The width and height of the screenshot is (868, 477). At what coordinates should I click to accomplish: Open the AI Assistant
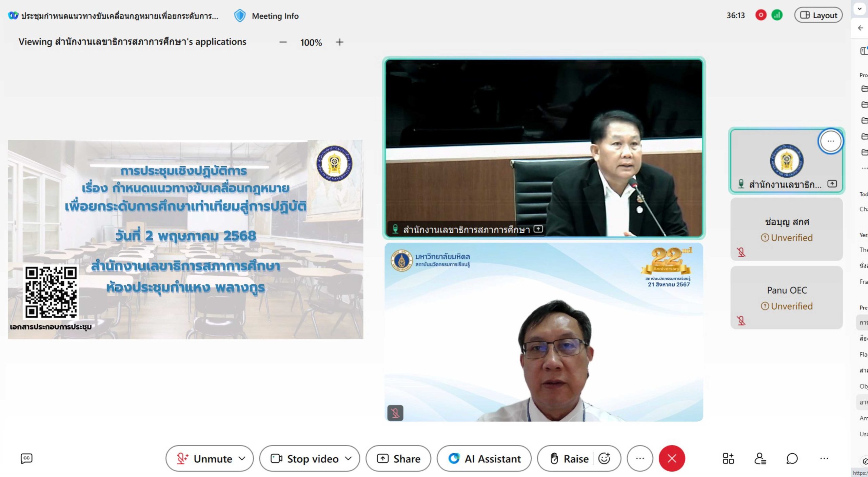click(x=484, y=458)
